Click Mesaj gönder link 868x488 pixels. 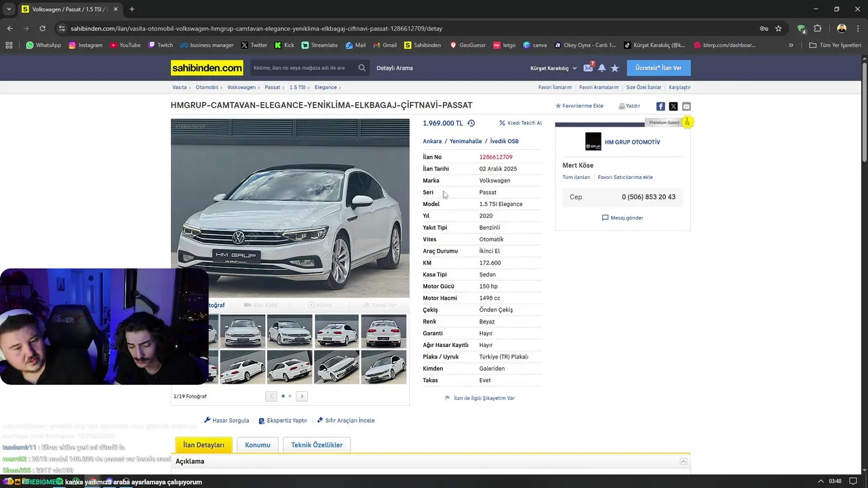(623, 218)
